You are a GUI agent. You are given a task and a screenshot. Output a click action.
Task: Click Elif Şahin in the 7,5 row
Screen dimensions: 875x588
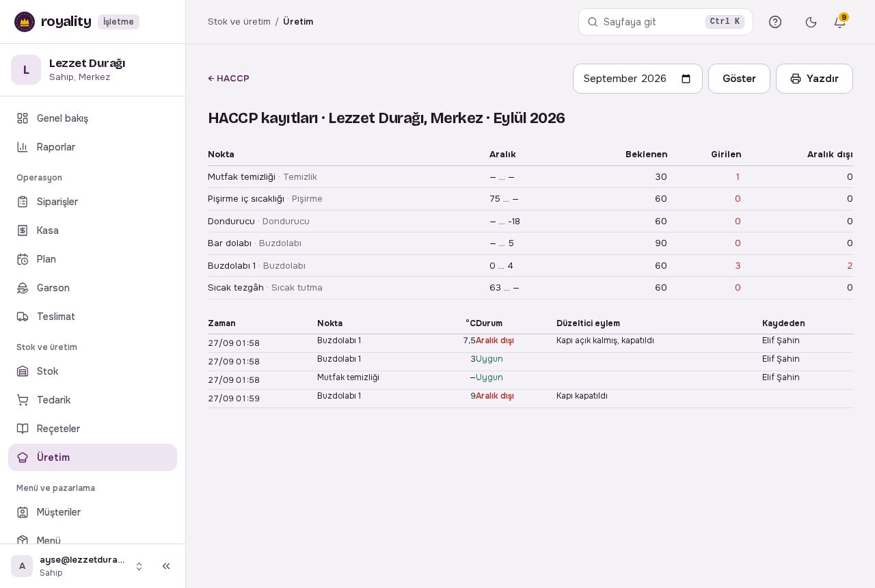pyautogui.click(x=781, y=340)
